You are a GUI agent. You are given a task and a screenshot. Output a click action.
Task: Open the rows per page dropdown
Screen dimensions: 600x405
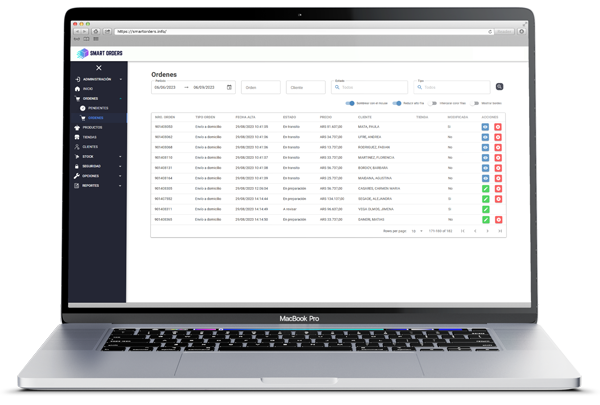[x=415, y=231]
